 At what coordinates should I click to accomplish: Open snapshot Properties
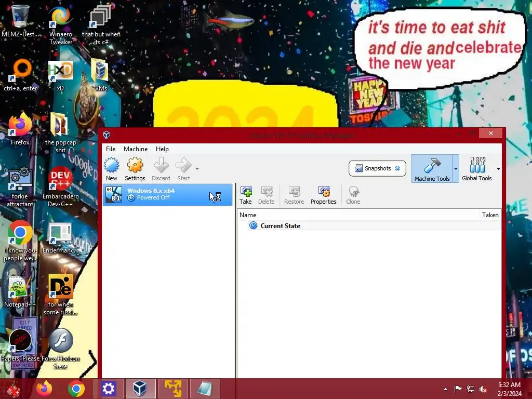click(323, 195)
